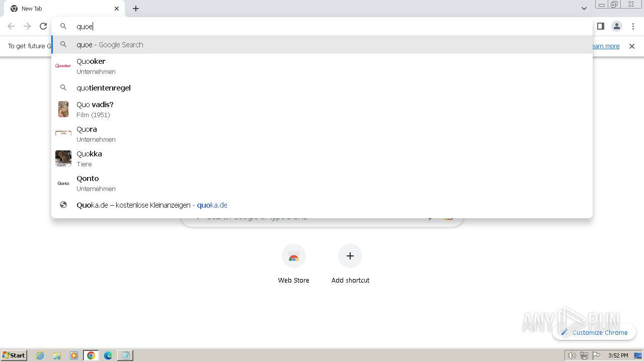Click the Quokka animal thumbnail
Viewport: 644px width, 362px height.
[63, 158]
